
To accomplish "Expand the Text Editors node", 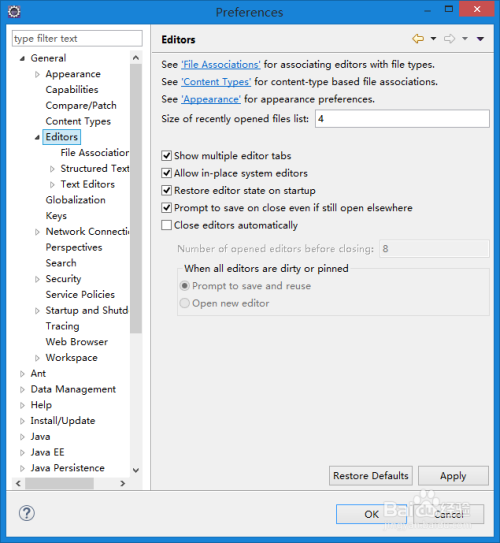I will [x=52, y=185].
